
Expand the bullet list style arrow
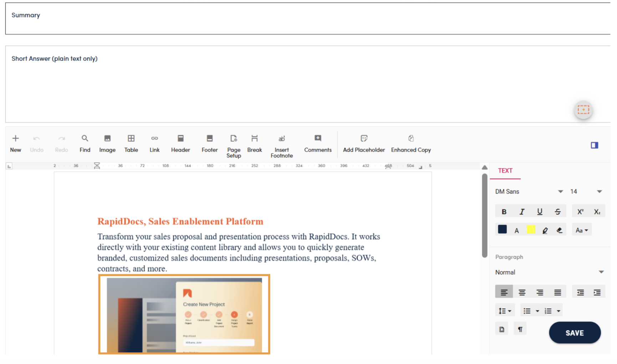coord(537,311)
